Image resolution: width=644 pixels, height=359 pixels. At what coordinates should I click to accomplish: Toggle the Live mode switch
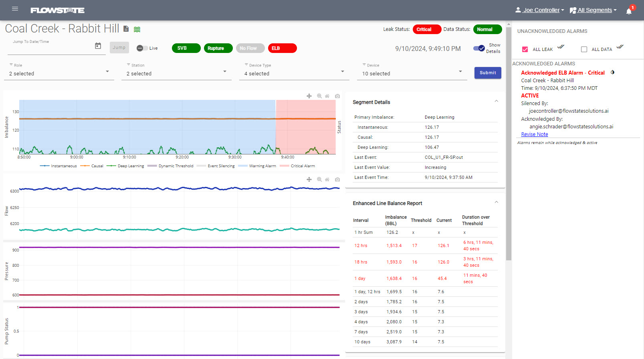pyautogui.click(x=142, y=48)
